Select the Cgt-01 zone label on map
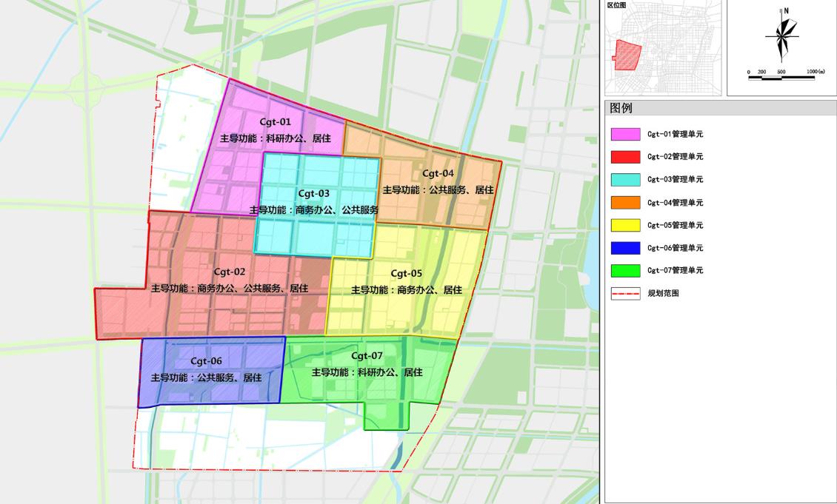The height and width of the screenshot is (504, 837). coord(275,121)
